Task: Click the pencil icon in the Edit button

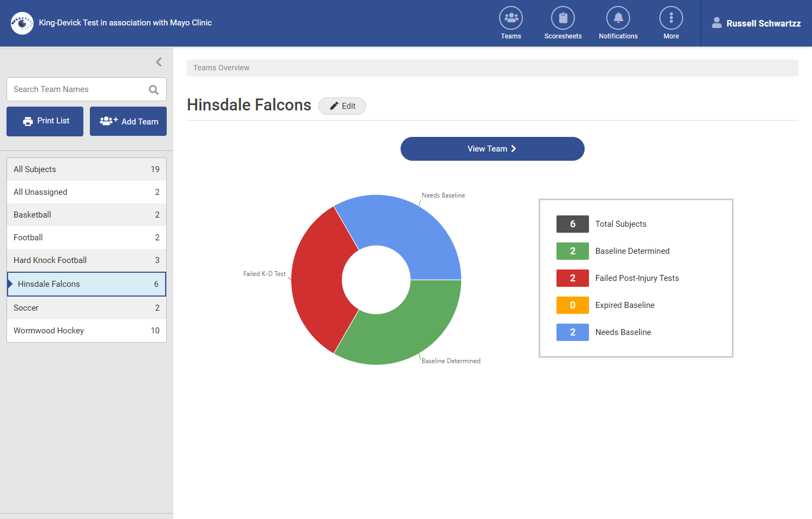Action: [334, 106]
